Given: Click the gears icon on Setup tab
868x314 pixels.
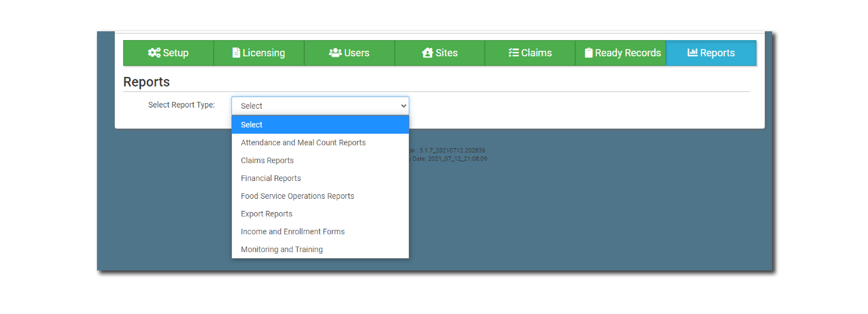Looking at the screenshot, I should (x=154, y=53).
